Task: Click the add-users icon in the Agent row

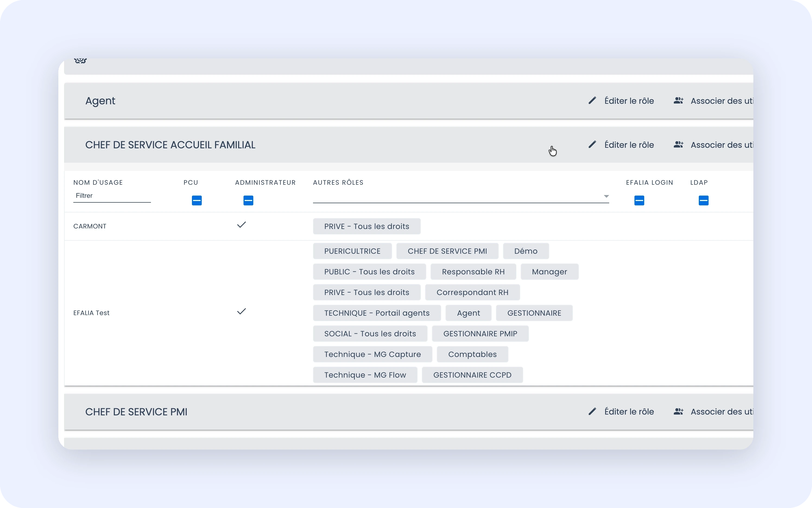Action: pyautogui.click(x=678, y=101)
